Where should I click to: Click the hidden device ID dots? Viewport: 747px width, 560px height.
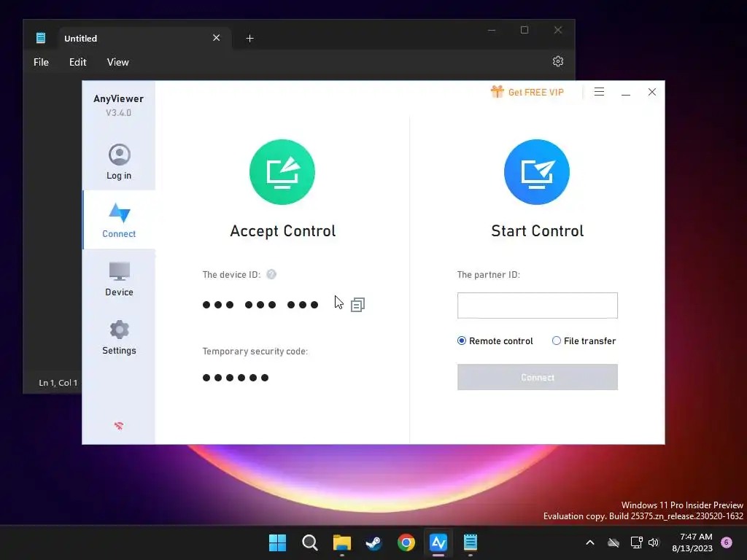260,305
